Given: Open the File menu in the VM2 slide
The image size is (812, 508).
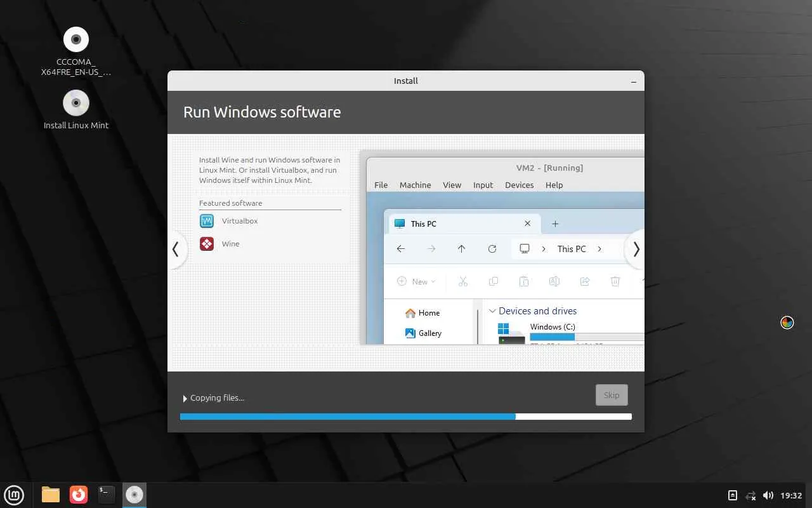Looking at the screenshot, I should (381, 185).
